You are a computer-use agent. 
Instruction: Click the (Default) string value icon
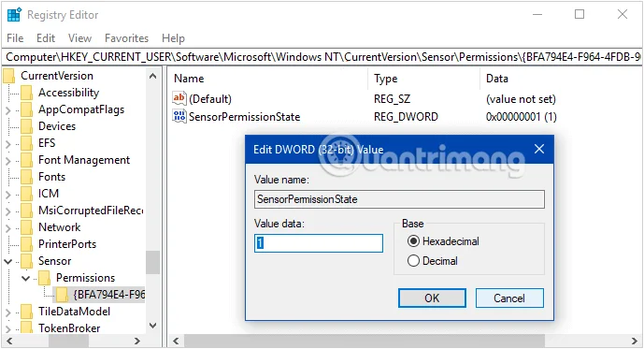pos(179,98)
